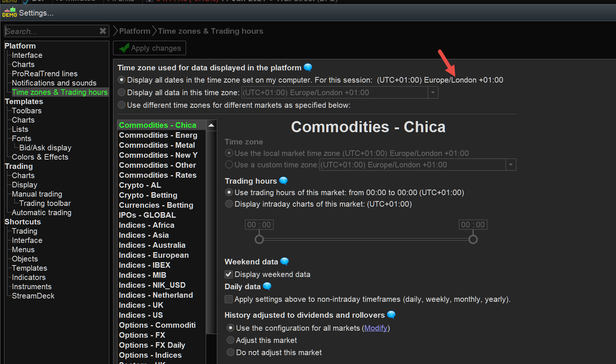Open Menus under Shortcuts
This screenshot has height=364, width=616.
point(23,250)
